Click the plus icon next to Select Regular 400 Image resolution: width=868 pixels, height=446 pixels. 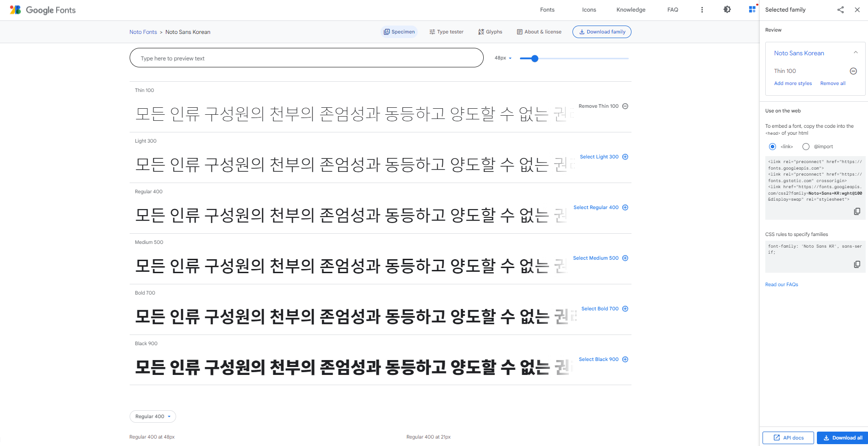click(625, 207)
